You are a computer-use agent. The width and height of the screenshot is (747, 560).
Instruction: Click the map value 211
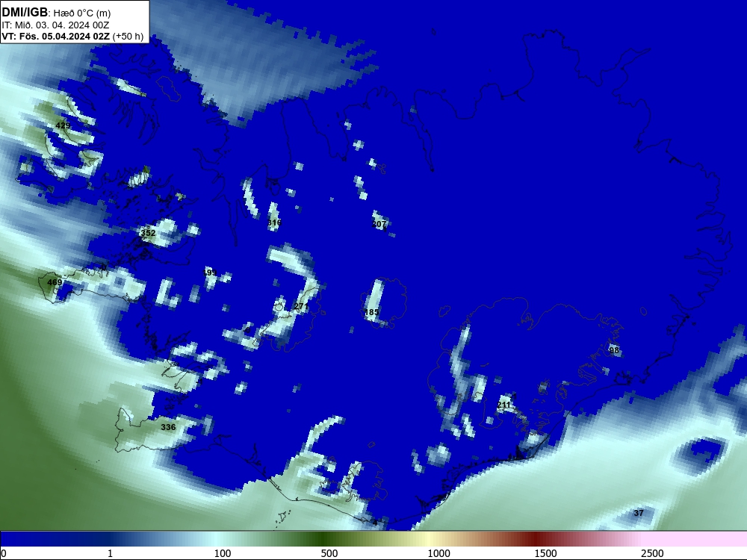(x=503, y=405)
